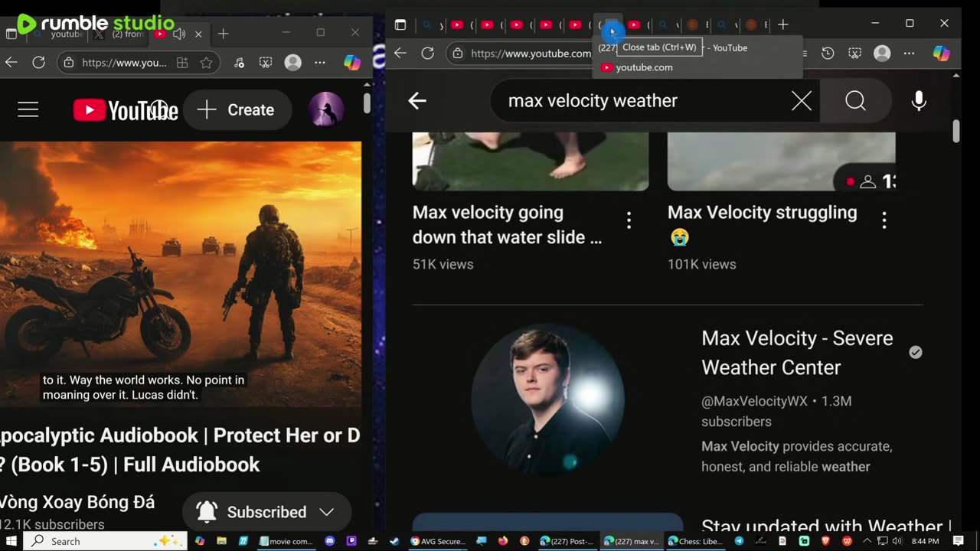Image resolution: width=980 pixels, height=551 pixels.
Task: Mute the playing YouTube tab via speaker icon
Action: click(x=180, y=34)
